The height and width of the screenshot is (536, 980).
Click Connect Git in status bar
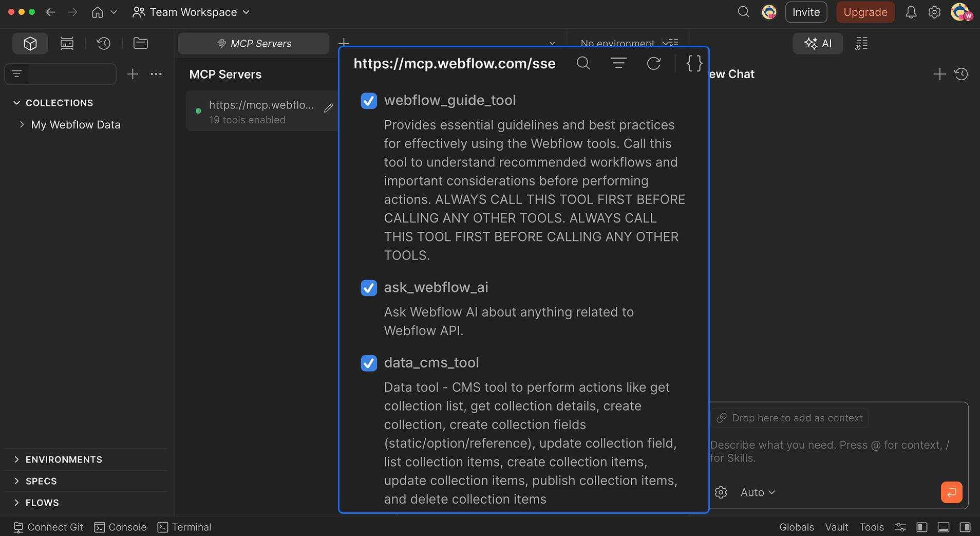[48, 527]
